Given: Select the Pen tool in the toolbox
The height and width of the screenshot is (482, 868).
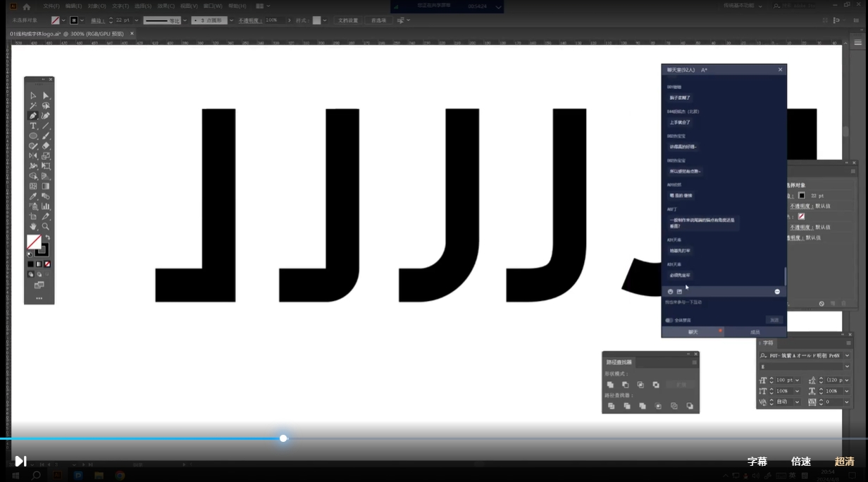Looking at the screenshot, I should click(33, 116).
